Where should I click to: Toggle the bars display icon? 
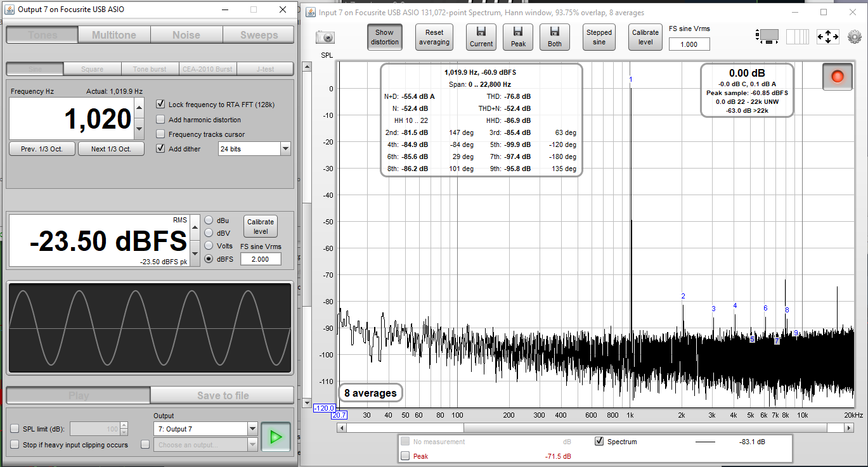798,37
